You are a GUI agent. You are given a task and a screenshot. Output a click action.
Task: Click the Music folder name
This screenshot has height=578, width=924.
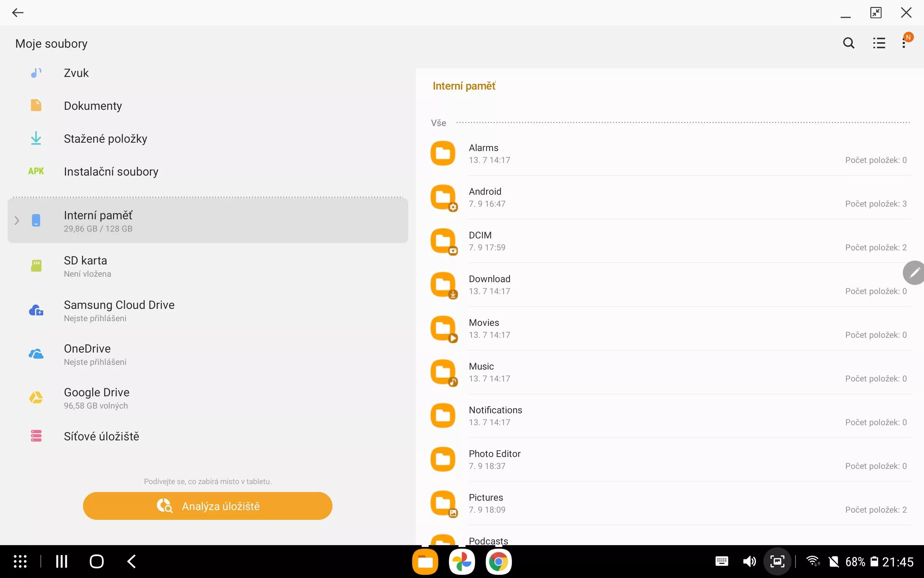481,366
